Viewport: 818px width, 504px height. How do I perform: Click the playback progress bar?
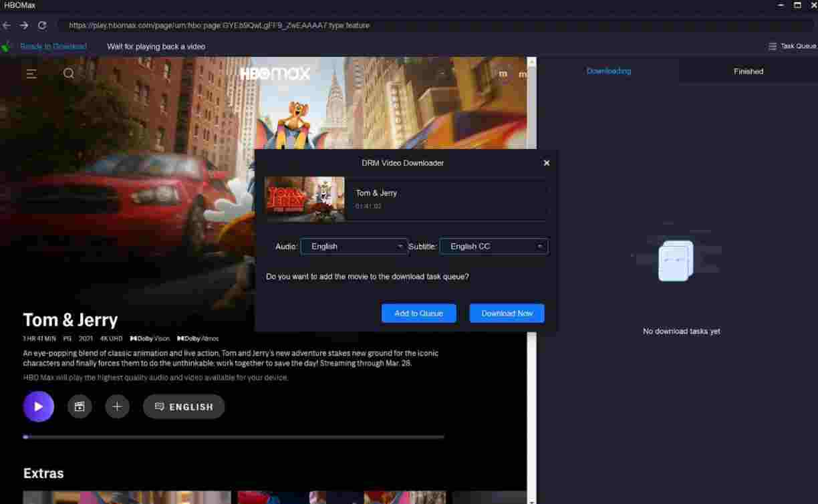point(233,437)
